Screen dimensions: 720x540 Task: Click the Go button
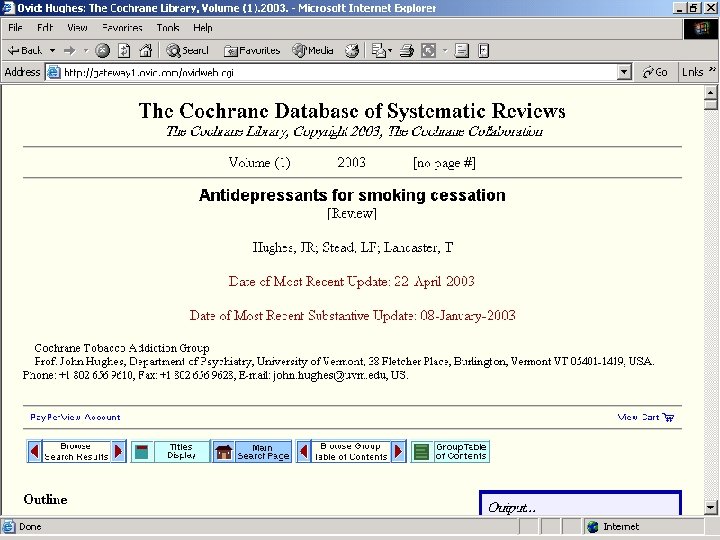(655, 72)
